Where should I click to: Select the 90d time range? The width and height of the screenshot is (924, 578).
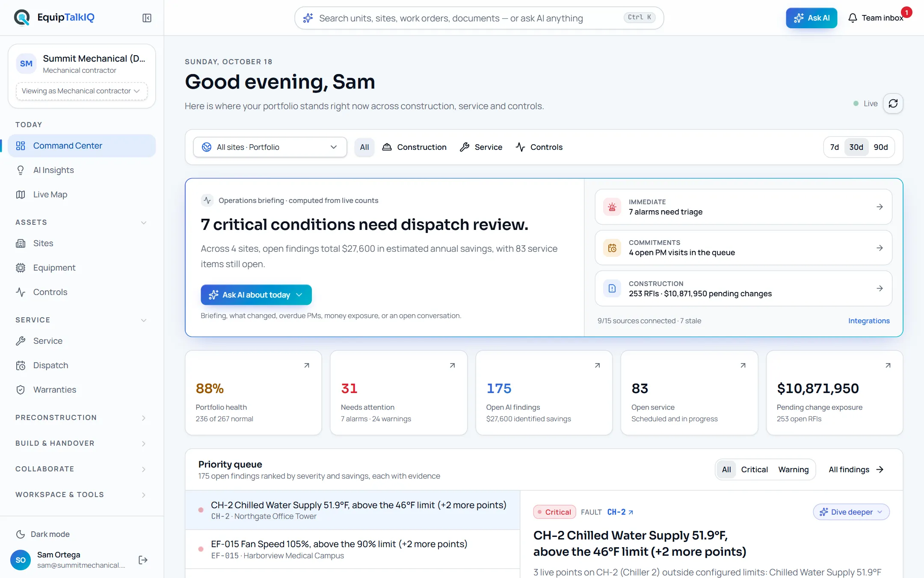881,147
